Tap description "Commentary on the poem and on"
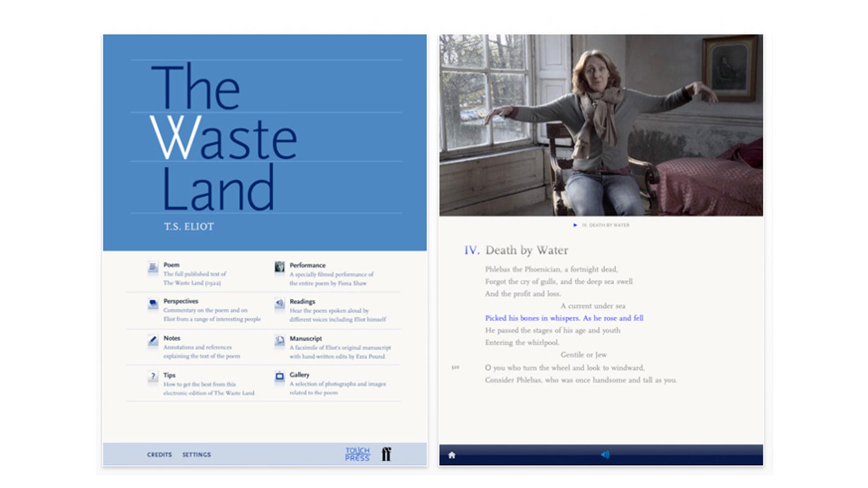 205,310
